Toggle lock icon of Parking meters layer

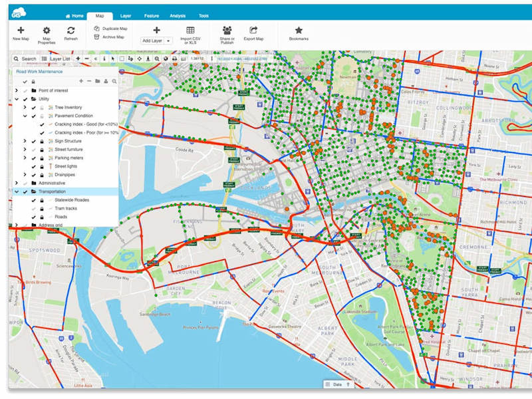pyautogui.click(x=42, y=158)
